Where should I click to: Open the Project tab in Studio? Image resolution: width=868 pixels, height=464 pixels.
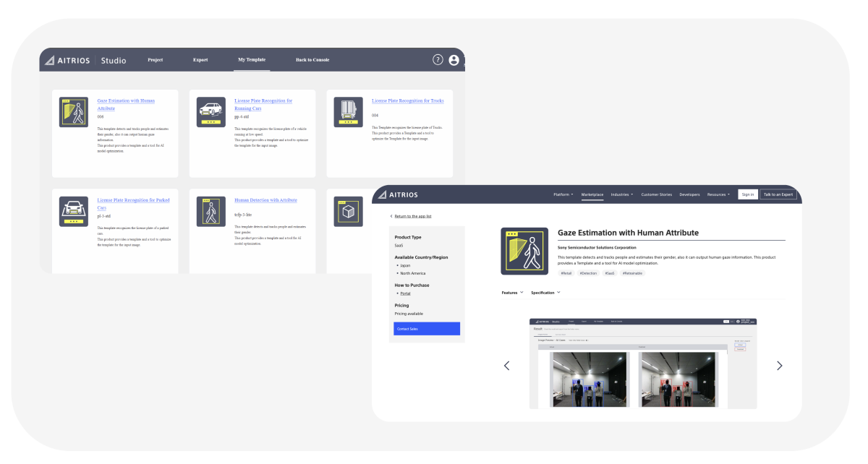(155, 60)
